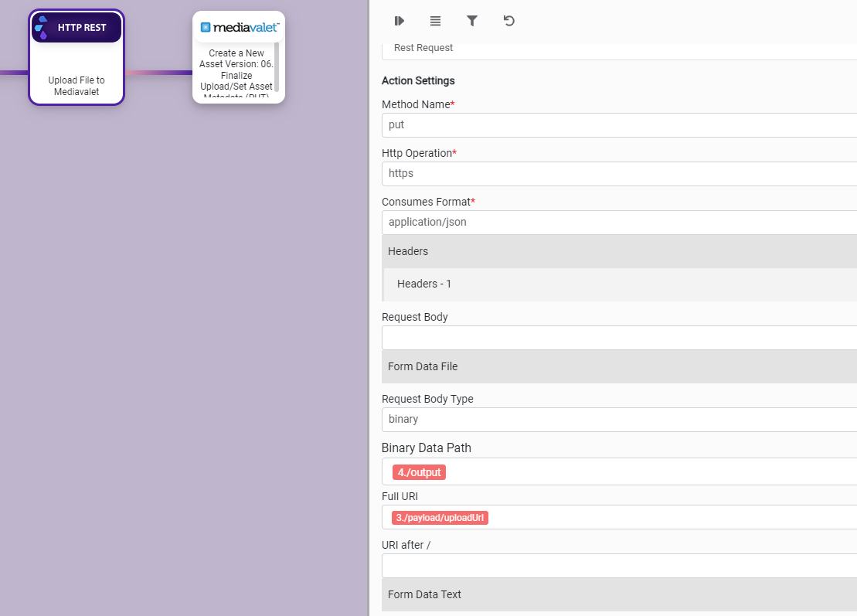This screenshot has height=616, width=857.
Task: Open the Method Name field set to put
Action: click(x=619, y=124)
